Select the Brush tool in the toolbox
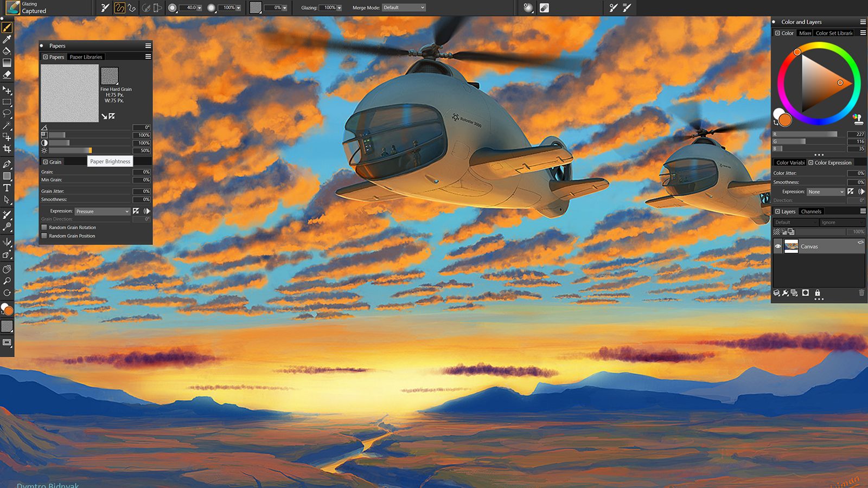 click(7, 28)
